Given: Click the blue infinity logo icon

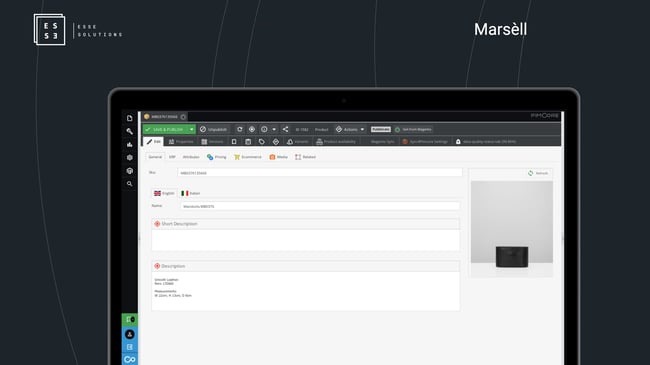Looking at the screenshot, I should [x=130, y=359].
